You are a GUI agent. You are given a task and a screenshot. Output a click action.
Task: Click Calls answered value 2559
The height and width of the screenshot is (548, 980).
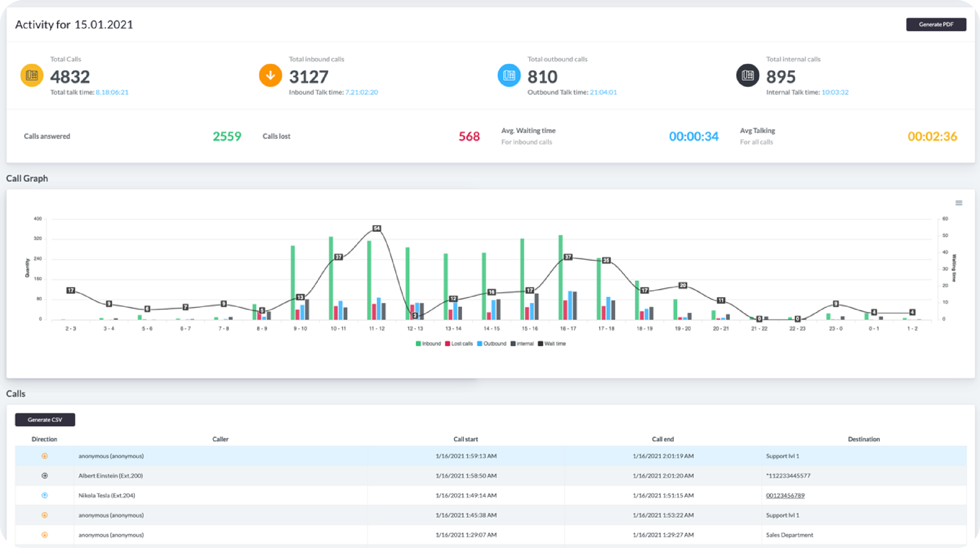pos(227,136)
